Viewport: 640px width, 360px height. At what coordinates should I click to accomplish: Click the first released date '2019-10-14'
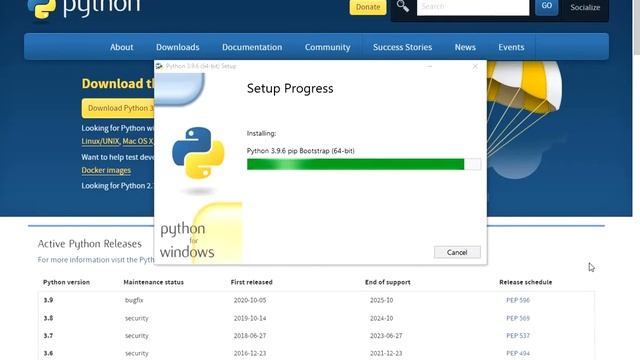pos(249,318)
